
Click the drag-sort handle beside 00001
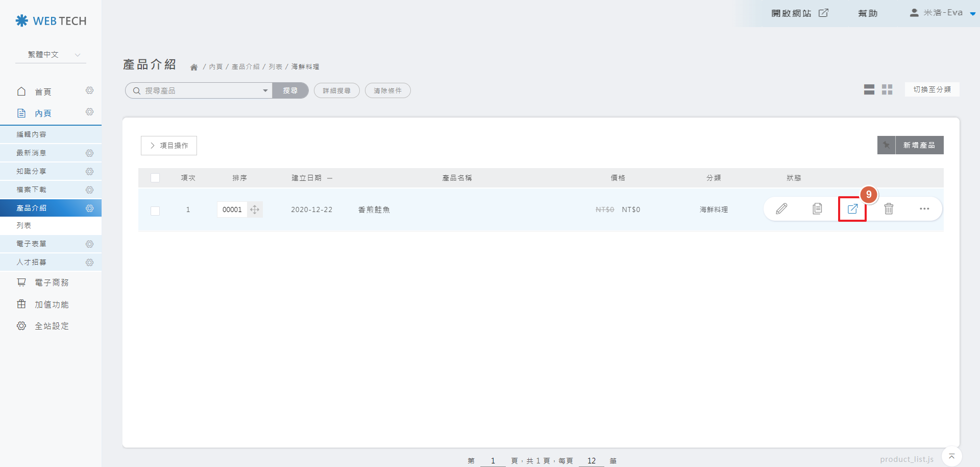click(255, 209)
